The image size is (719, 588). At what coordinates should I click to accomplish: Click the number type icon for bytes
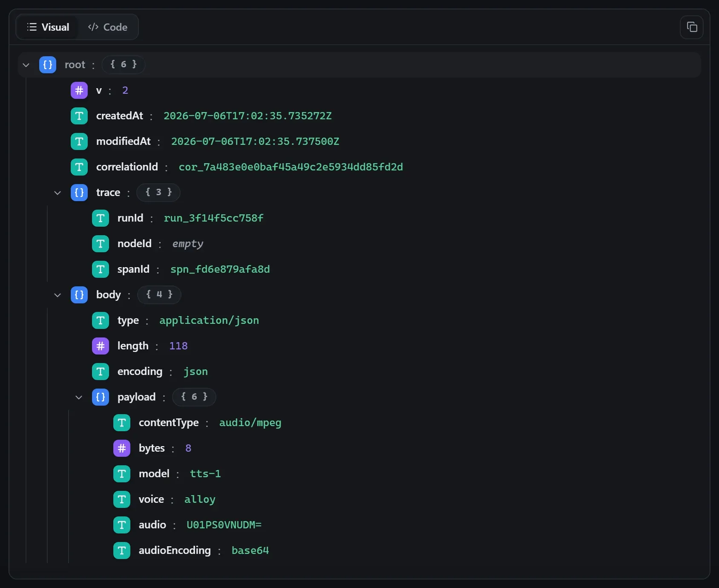(x=122, y=448)
